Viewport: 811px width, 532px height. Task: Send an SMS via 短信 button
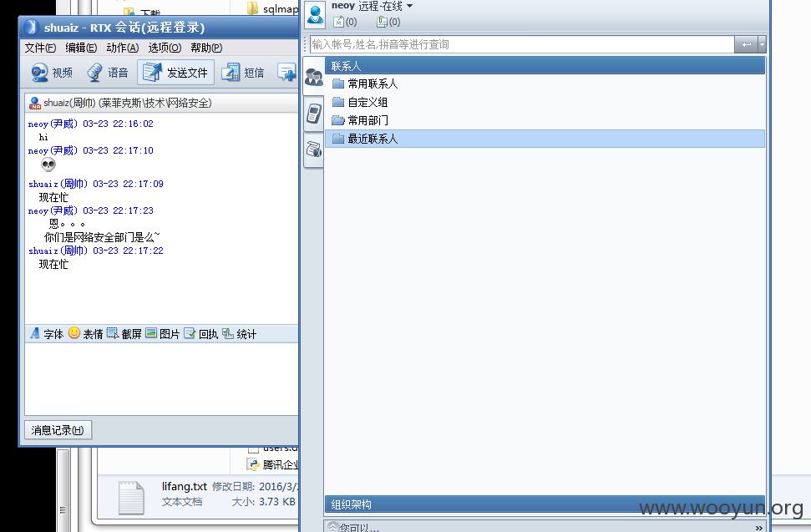point(243,73)
